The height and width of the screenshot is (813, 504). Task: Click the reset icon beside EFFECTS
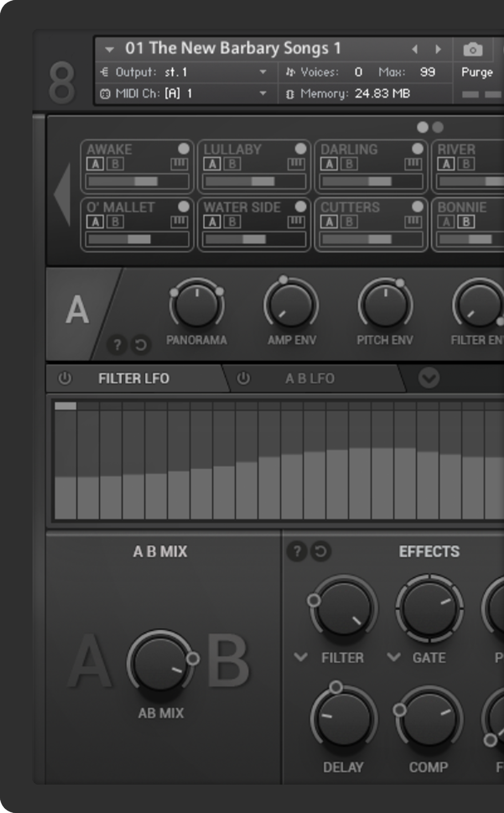(320, 552)
